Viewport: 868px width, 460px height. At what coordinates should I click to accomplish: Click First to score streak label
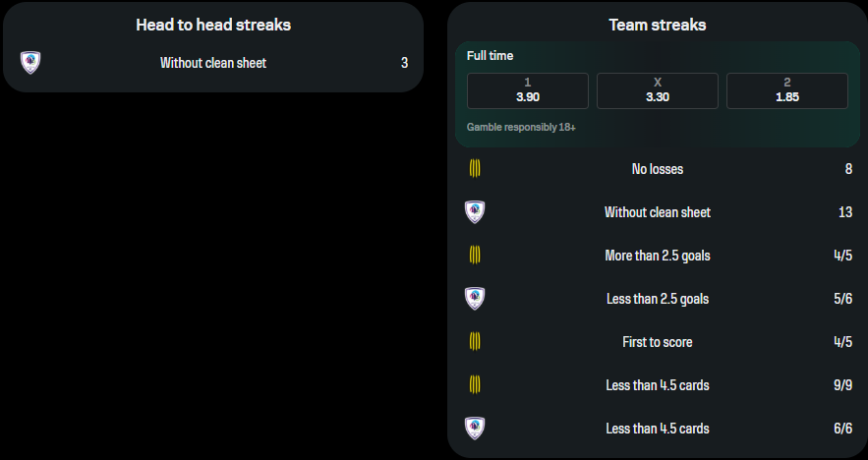(658, 342)
